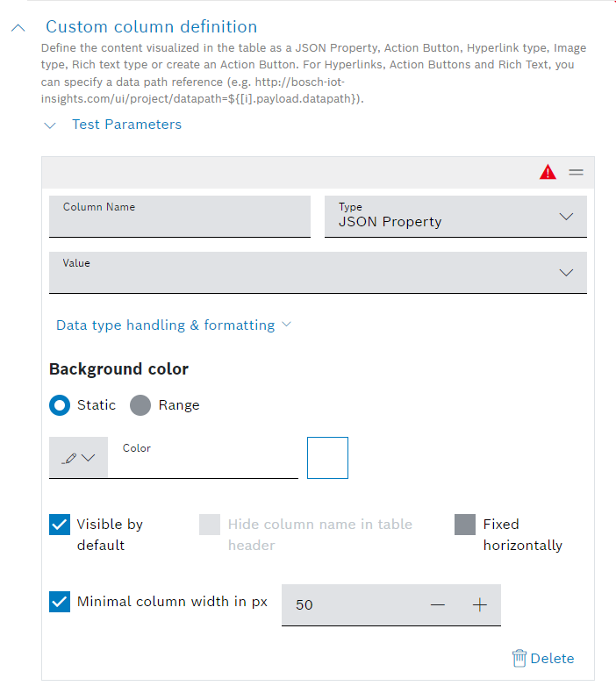Expand the Test Parameters section
Image resolution: width=616 pixels, height=693 pixels.
point(50,125)
